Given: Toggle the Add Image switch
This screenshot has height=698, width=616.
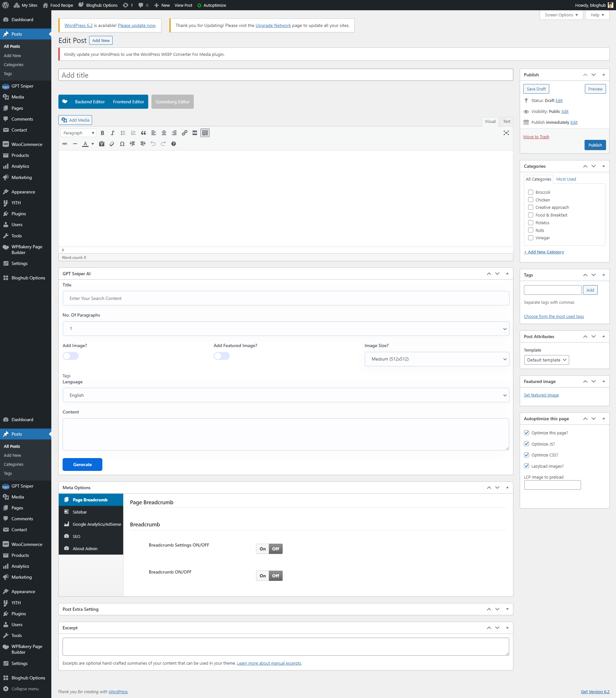Looking at the screenshot, I should tap(71, 356).
